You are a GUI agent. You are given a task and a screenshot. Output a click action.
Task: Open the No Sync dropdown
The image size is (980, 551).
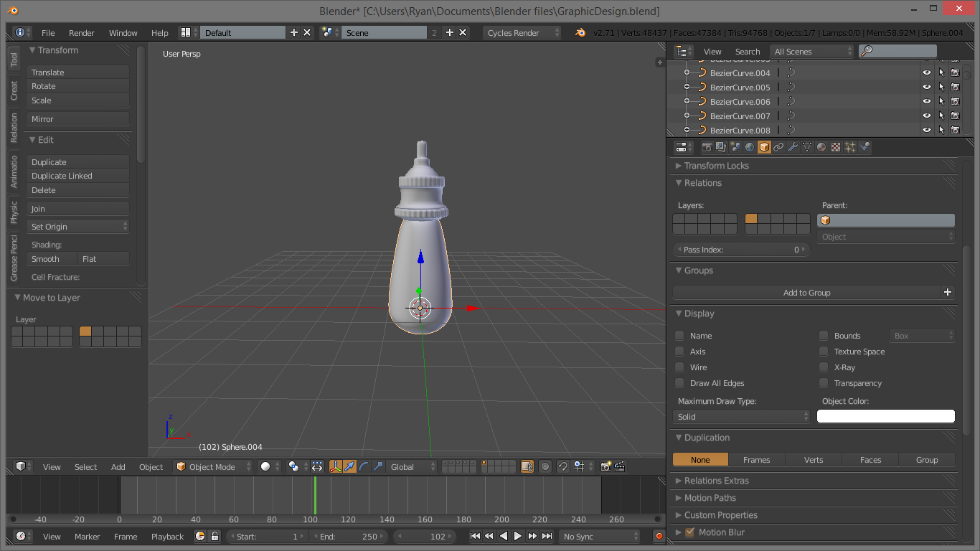[600, 536]
